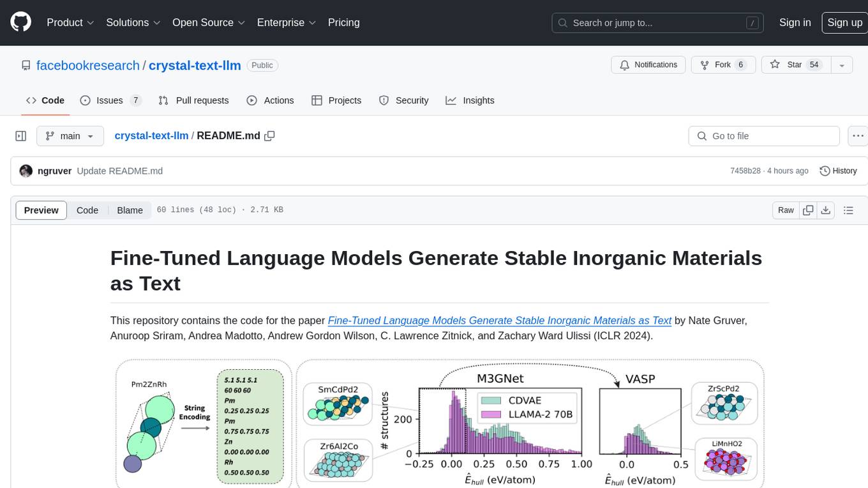Open the paper overview figure image
The width and height of the screenshot is (868, 488).
click(440, 423)
